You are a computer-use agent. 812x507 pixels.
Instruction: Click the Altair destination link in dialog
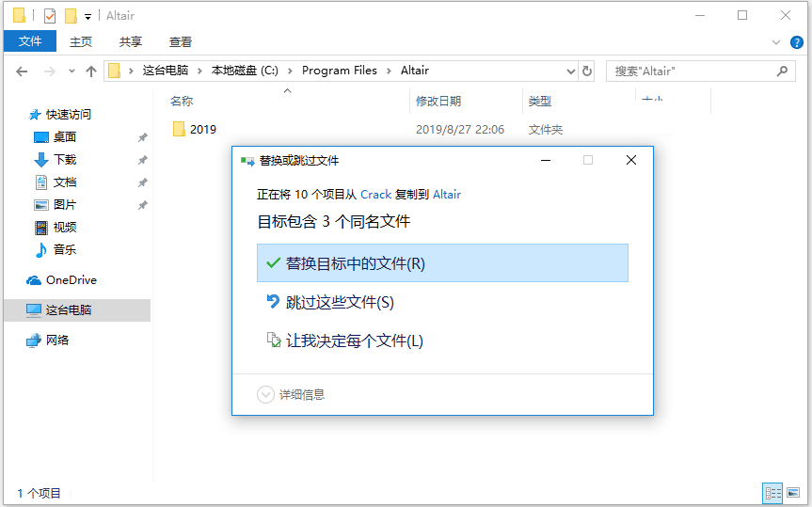(x=446, y=194)
